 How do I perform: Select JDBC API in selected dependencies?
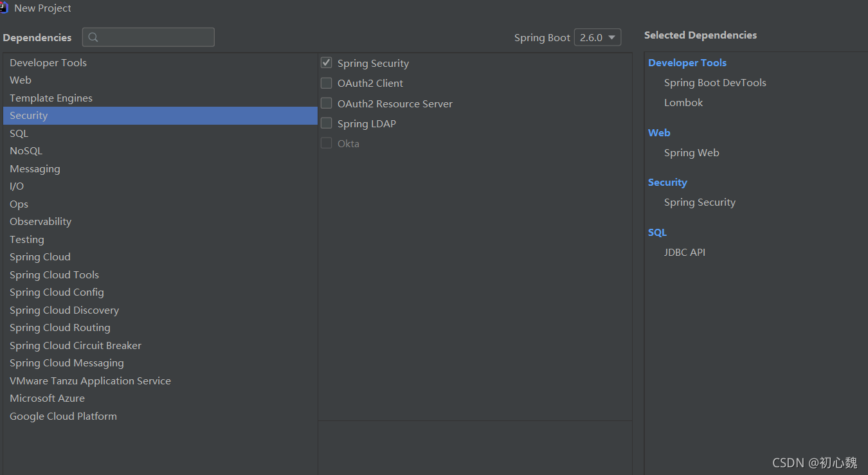click(x=685, y=252)
